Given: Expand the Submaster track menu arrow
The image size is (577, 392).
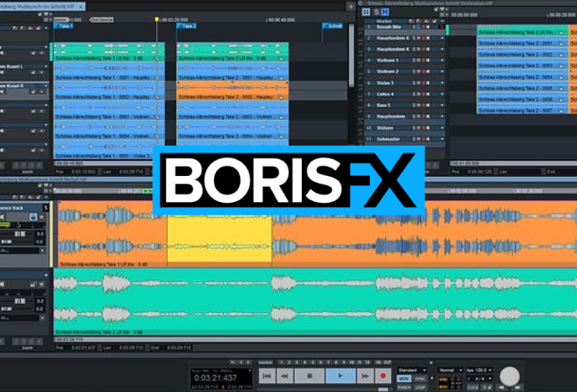Looking at the screenshot, I should click(x=442, y=139).
